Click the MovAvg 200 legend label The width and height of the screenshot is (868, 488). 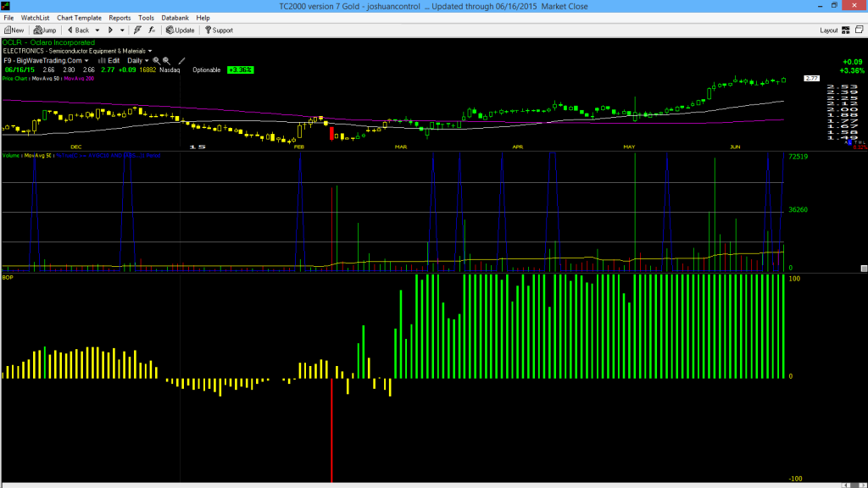click(x=79, y=79)
